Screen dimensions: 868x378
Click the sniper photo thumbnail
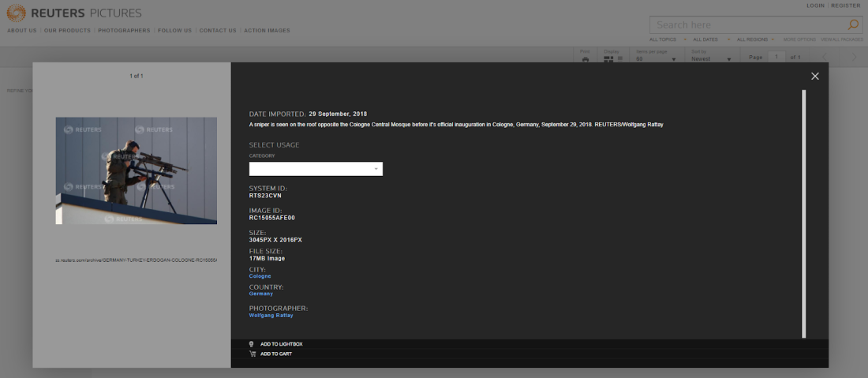pos(137,170)
